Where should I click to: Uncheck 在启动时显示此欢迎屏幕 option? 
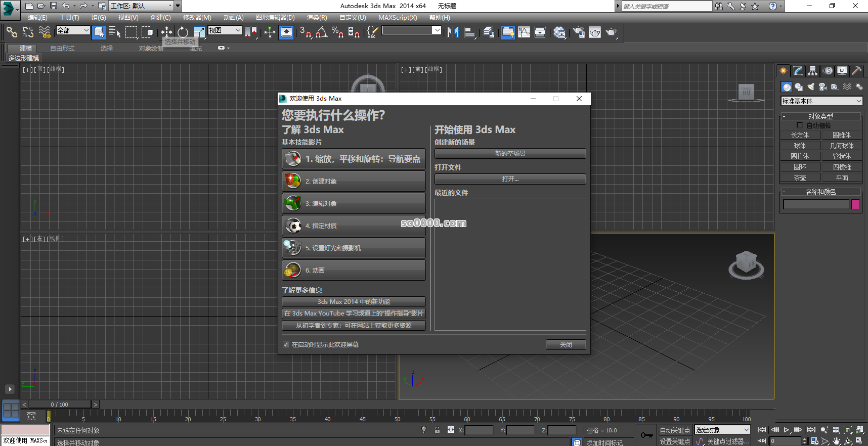pyautogui.click(x=286, y=345)
